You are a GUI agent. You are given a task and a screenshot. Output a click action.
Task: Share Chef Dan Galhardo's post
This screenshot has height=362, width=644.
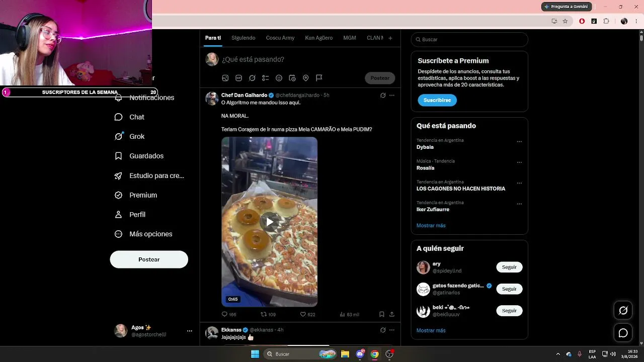(392, 314)
